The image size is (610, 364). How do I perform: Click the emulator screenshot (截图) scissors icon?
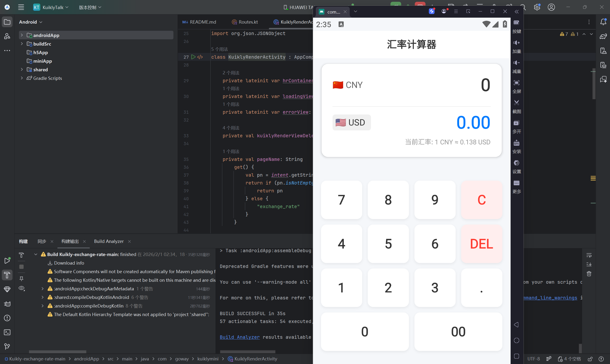[516, 103]
